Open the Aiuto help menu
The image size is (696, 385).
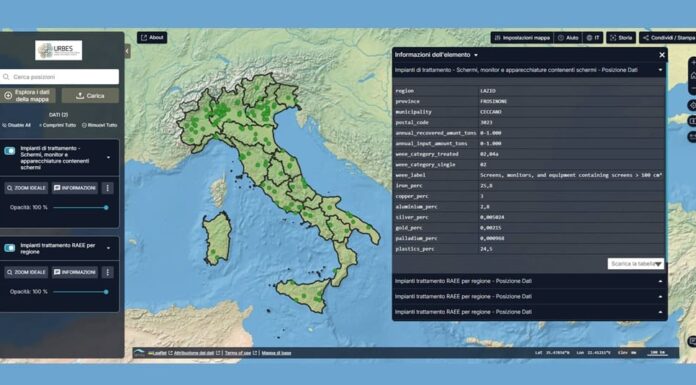pyautogui.click(x=568, y=38)
